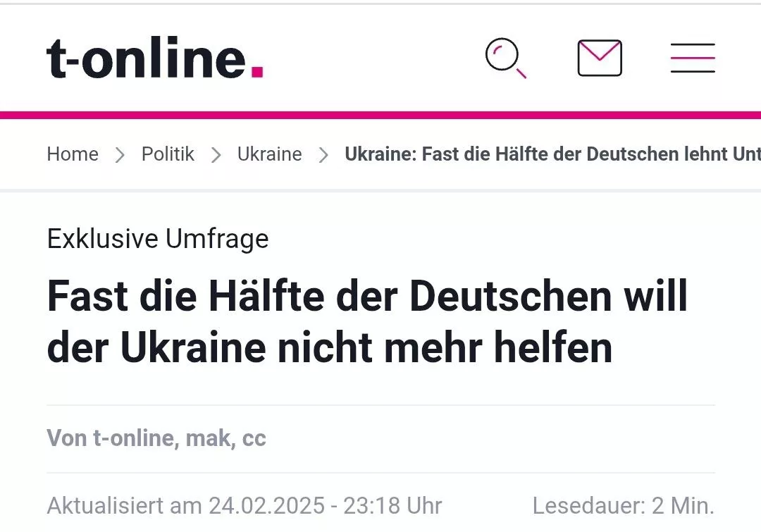The image size is (761, 532).
Task: Click the chevron after Politik breadcrumb
Action: (216, 155)
